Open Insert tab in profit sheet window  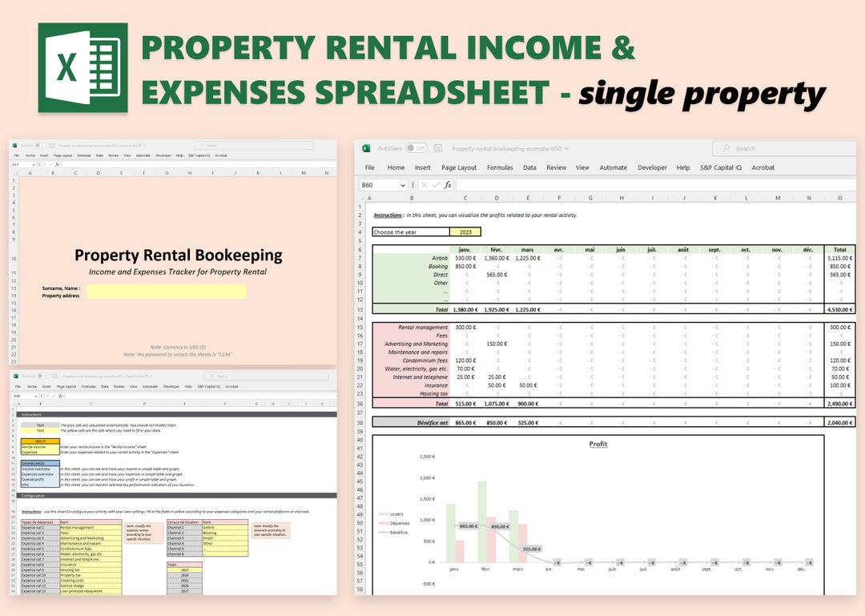(x=423, y=167)
